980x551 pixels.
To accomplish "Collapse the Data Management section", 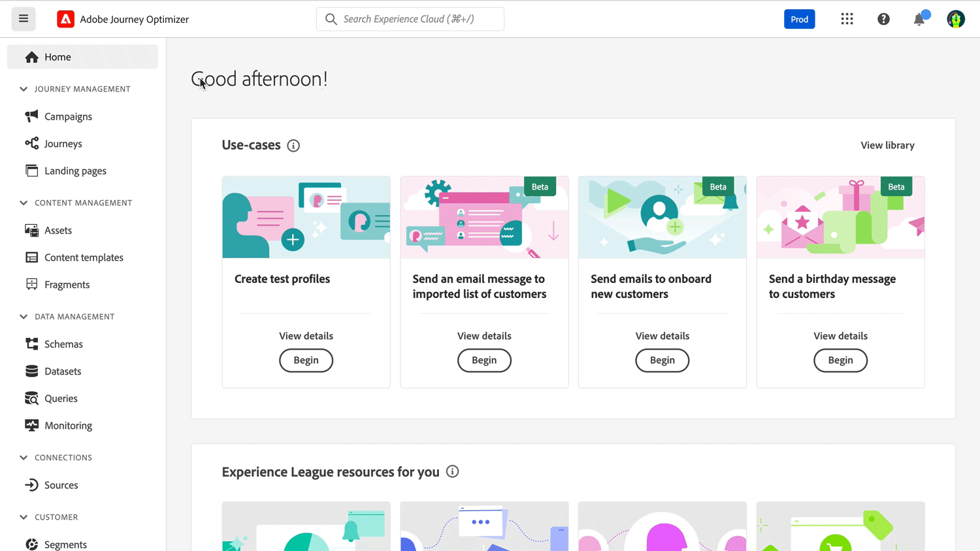I will (24, 316).
